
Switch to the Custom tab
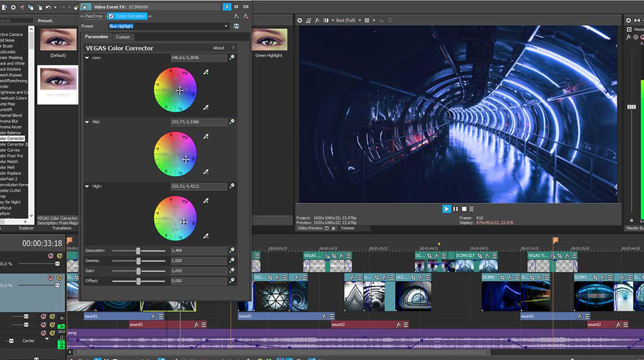click(x=123, y=37)
